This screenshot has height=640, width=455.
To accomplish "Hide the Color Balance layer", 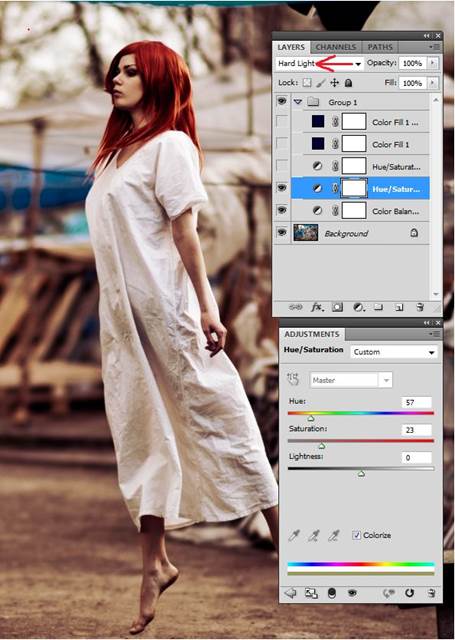I will click(x=282, y=210).
